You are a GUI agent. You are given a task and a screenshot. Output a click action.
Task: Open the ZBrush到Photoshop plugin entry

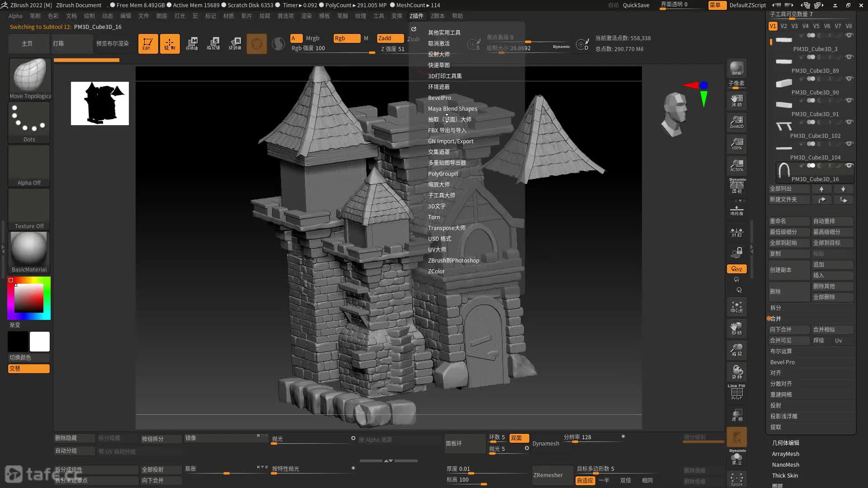(453, 260)
